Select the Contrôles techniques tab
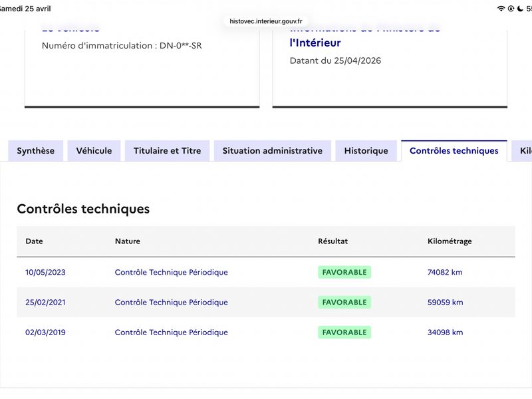532x399 pixels. [454, 151]
